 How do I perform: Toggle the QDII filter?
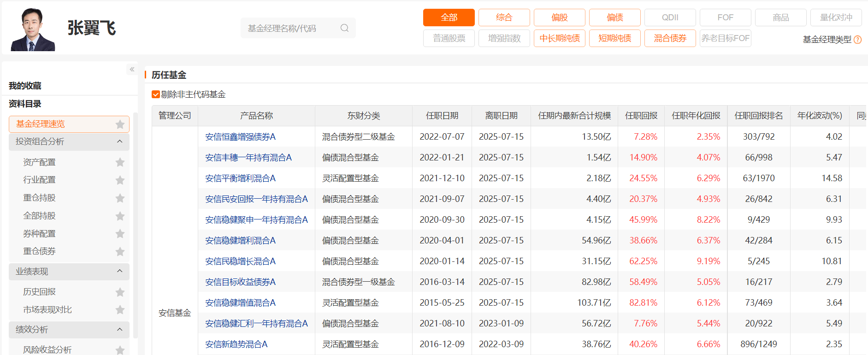coord(670,18)
